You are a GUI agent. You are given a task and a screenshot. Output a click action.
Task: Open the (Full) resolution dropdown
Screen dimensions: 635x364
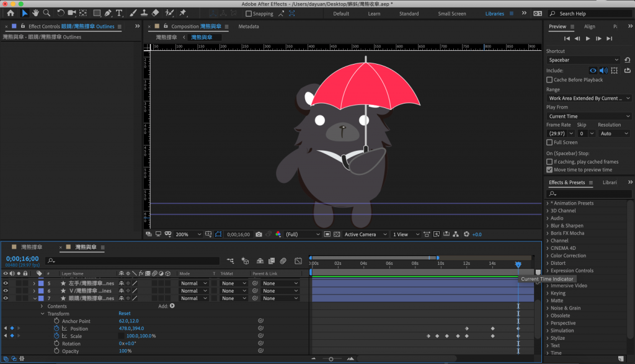(x=303, y=234)
